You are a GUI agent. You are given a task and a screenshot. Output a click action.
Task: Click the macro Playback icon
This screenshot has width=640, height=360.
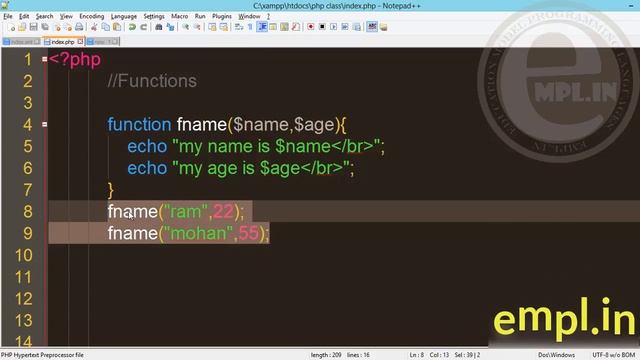tap(333, 27)
